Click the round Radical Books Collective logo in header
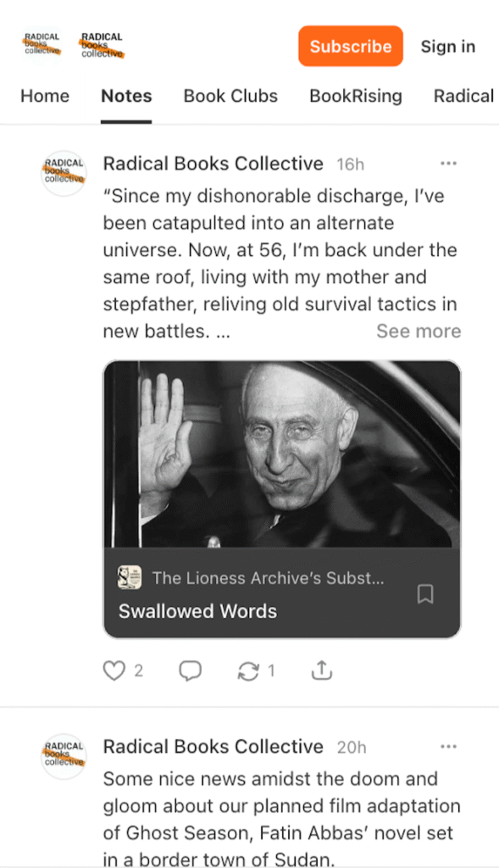This screenshot has width=499, height=868. pos(42,46)
